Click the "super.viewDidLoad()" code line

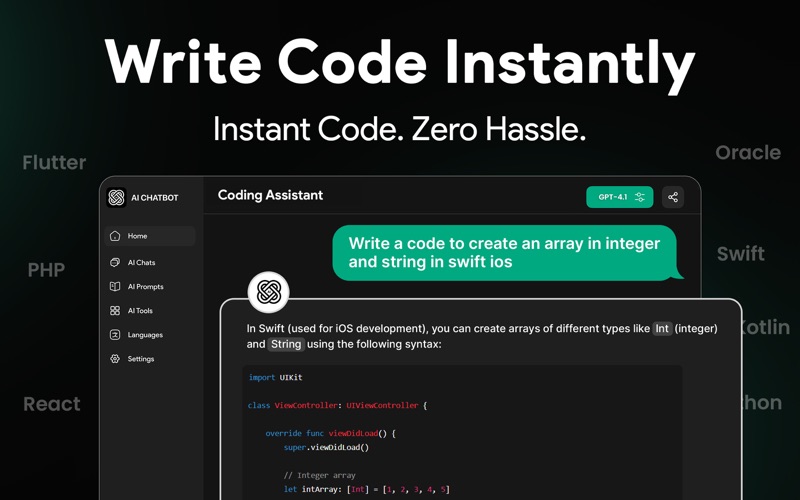326,447
